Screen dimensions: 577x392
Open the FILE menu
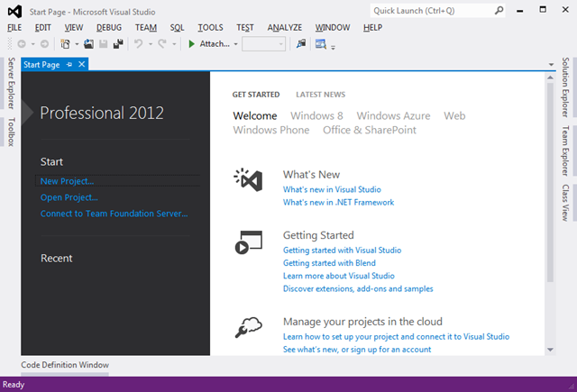pyautogui.click(x=14, y=28)
